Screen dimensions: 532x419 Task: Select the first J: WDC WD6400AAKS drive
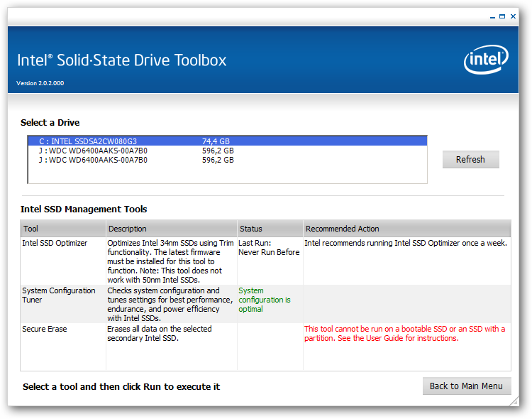click(227, 151)
